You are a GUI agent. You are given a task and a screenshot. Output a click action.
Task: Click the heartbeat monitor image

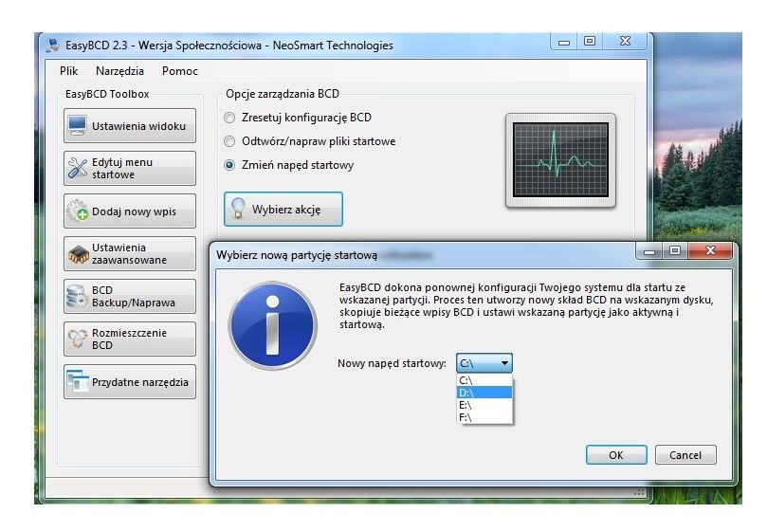(560, 160)
